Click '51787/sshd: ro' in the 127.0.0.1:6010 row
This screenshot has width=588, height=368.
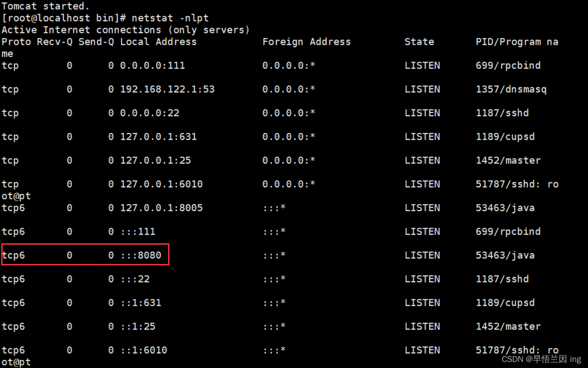(x=517, y=184)
